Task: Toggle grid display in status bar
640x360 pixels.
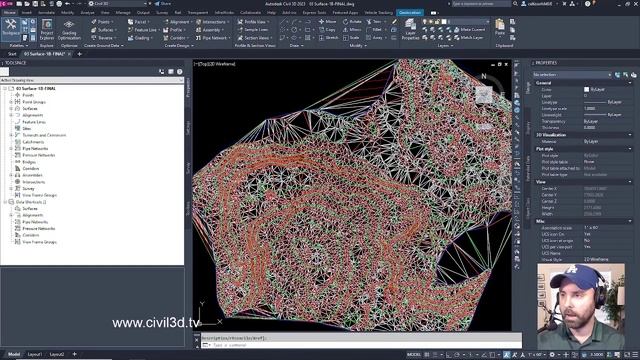Action: point(427,355)
